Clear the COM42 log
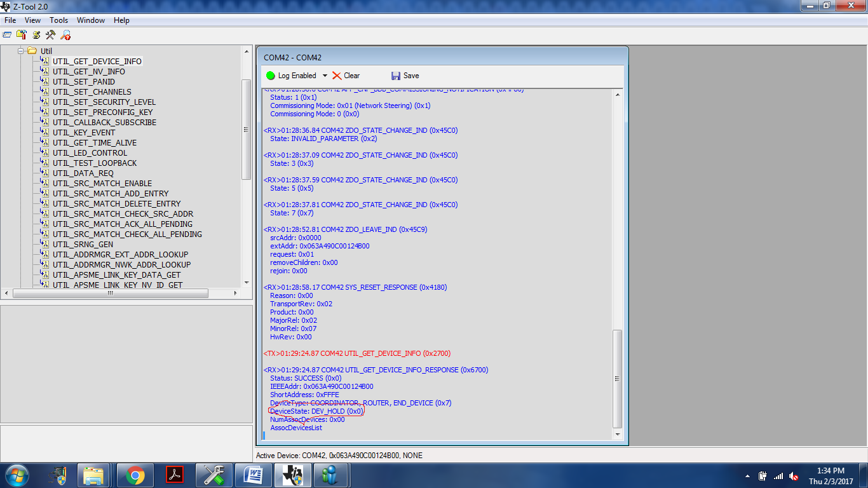This screenshot has width=868, height=488. point(346,76)
